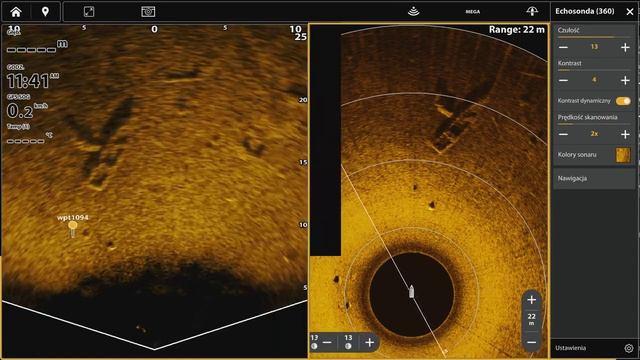
Task: Click the Ustawienia gear icon
Action: click(x=629, y=348)
